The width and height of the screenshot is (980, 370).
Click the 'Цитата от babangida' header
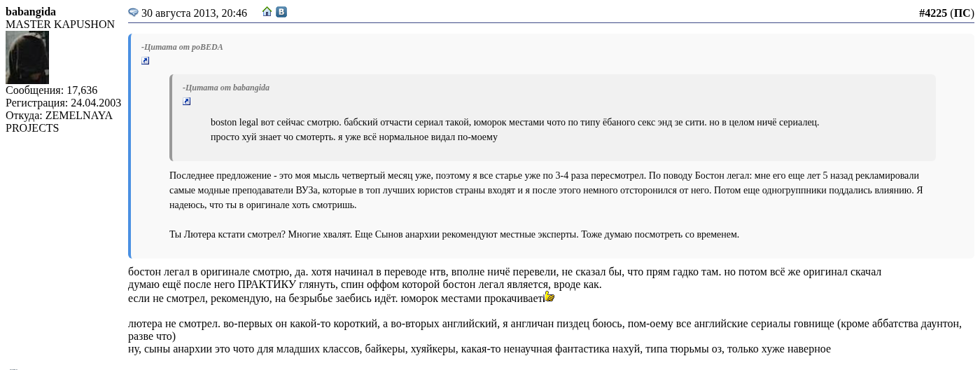tap(225, 88)
